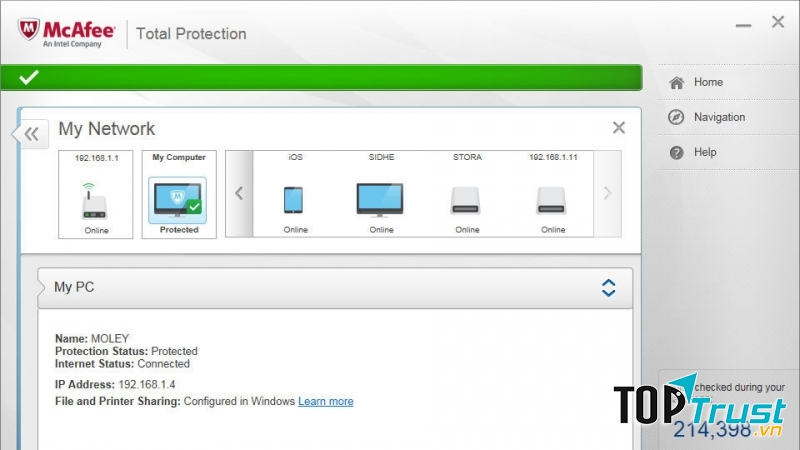Select the 192.168.1.1 router device
The width and height of the screenshot is (800, 450).
click(96, 194)
